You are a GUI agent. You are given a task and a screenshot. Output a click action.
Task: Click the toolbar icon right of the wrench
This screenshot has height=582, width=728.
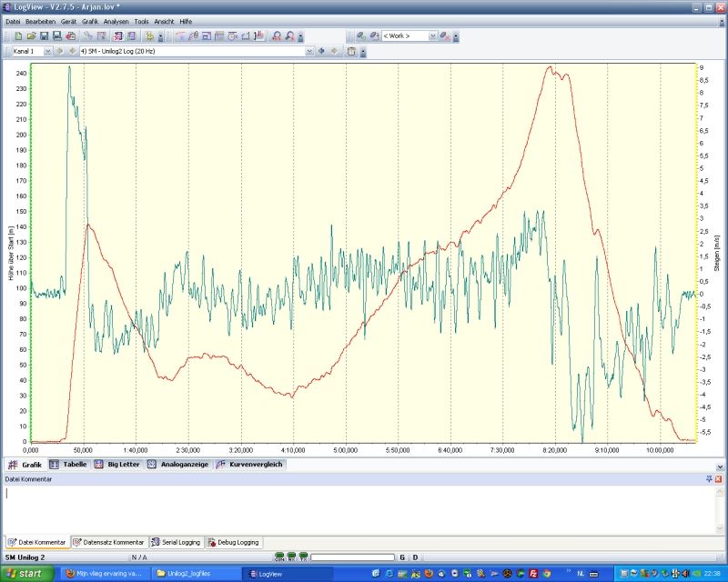(x=101, y=36)
